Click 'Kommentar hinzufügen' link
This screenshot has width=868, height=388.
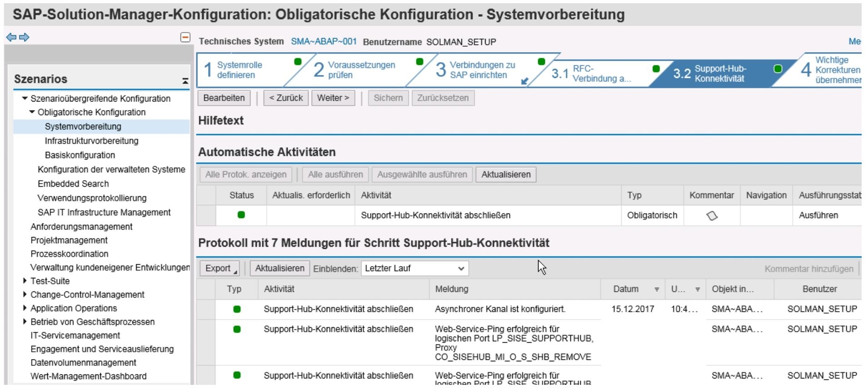click(809, 269)
